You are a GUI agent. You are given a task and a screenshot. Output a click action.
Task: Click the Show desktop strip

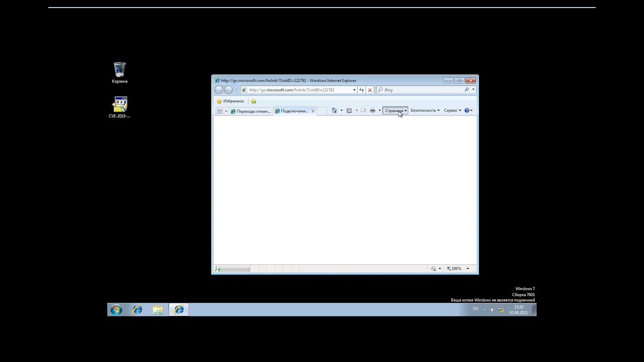(534, 310)
